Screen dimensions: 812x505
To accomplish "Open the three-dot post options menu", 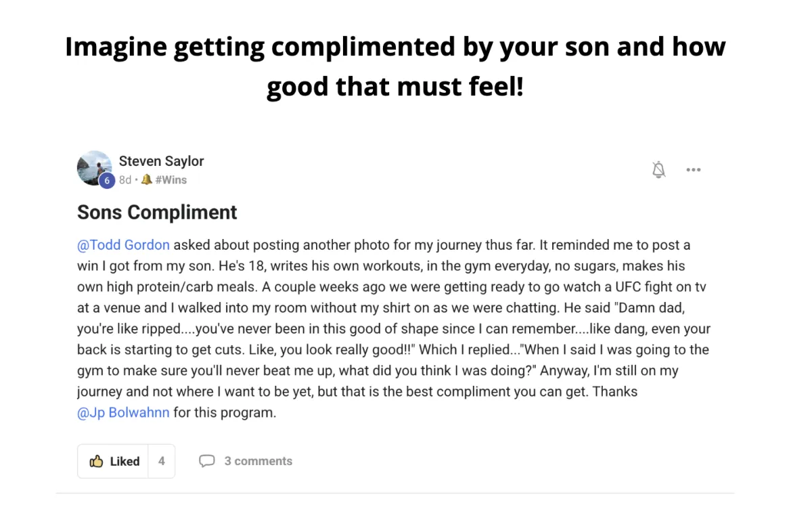I will coord(694,170).
